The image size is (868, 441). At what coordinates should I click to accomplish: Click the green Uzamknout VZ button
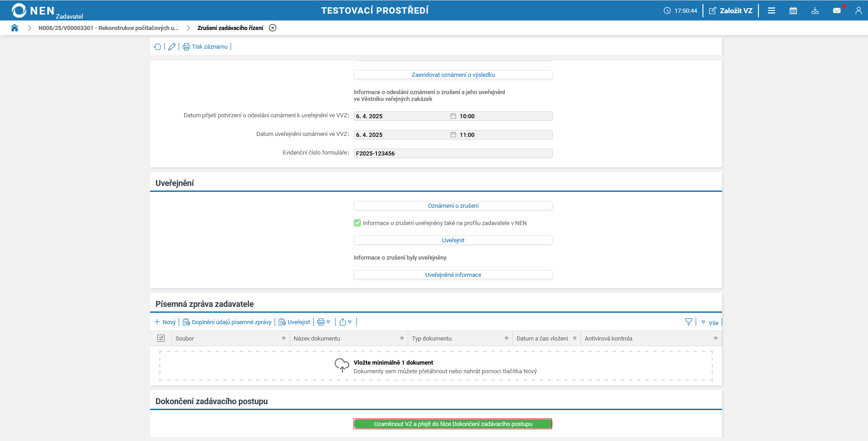(x=453, y=424)
